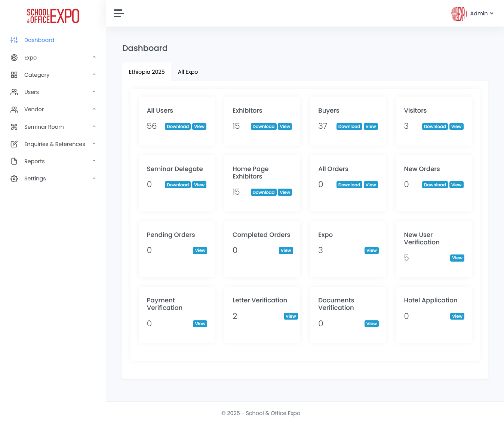View New User Verification entries
This screenshot has height=424, width=504.
click(457, 258)
